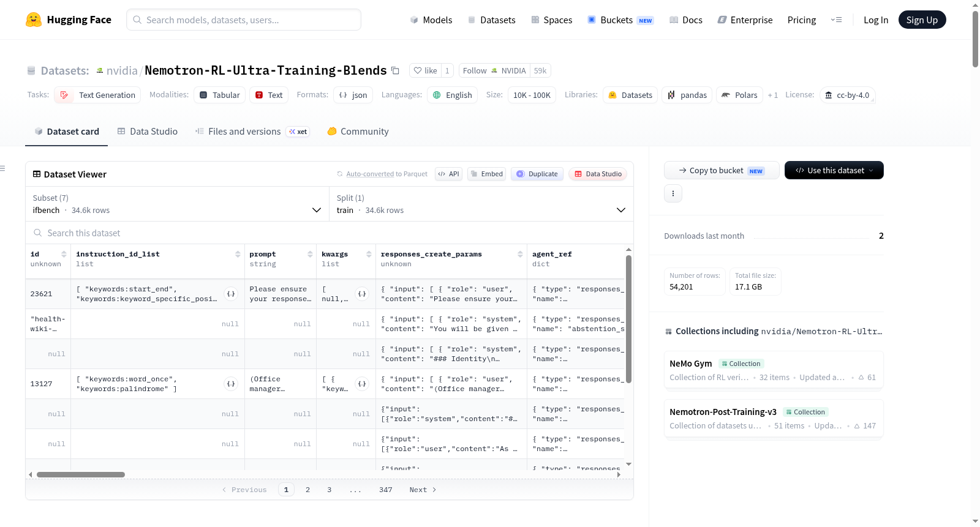Screen dimensions: 980x527
Task: Filter by English language tag
Action: click(x=452, y=95)
